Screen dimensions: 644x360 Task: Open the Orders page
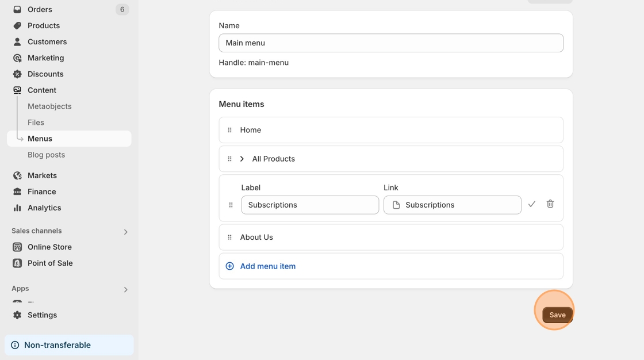40,10
